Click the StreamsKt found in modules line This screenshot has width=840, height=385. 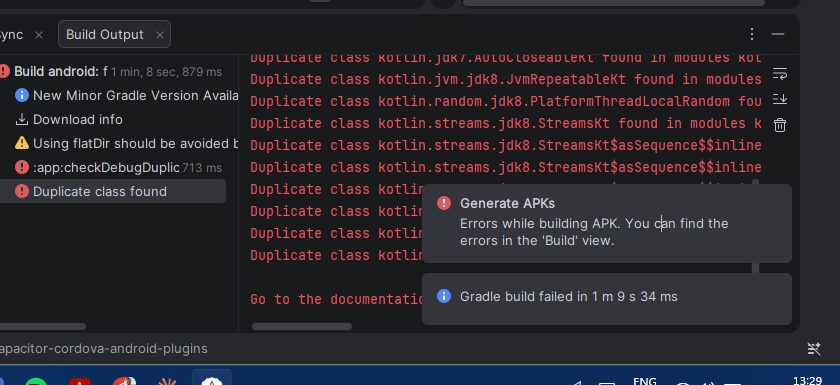(x=506, y=124)
